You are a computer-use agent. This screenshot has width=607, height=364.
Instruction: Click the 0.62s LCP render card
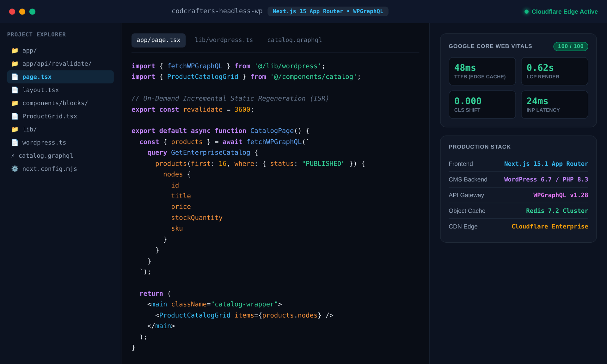click(555, 71)
